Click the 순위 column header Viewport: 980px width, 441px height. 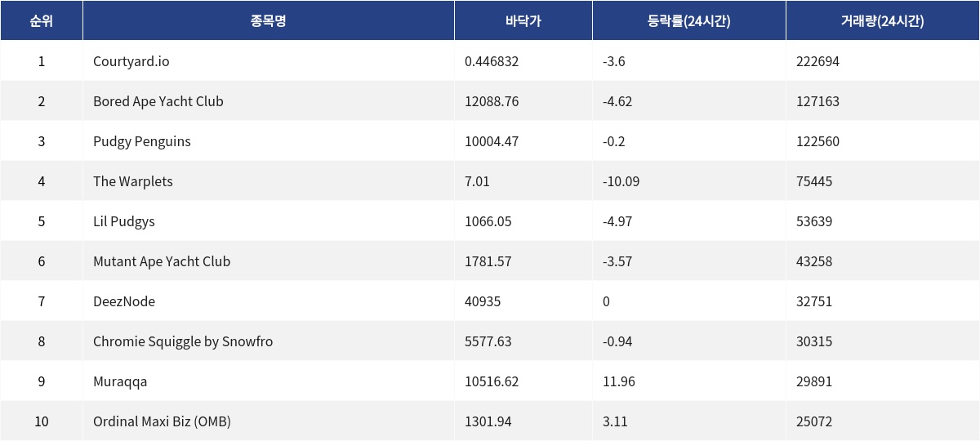coord(41,21)
